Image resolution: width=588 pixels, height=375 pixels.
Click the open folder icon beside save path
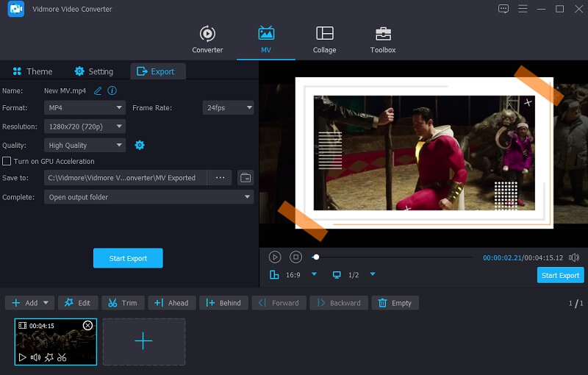pos(246,178)
